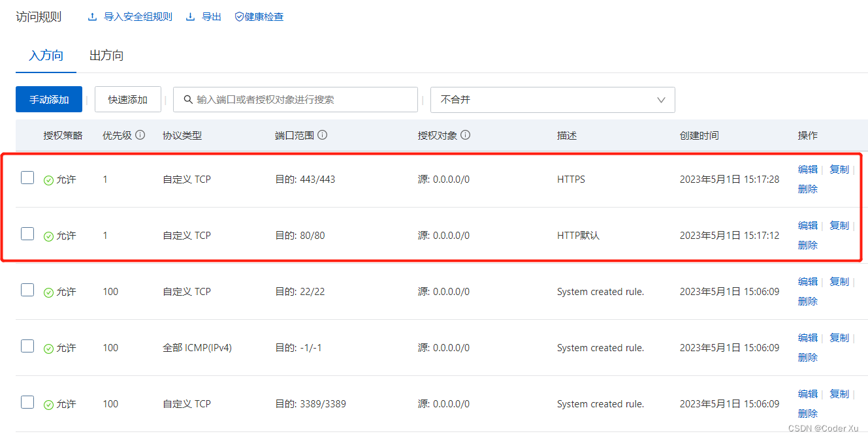The width and height of the screenshot is (868, 438).
Task: Click the health check shield icon
Action: coord(239,17)
